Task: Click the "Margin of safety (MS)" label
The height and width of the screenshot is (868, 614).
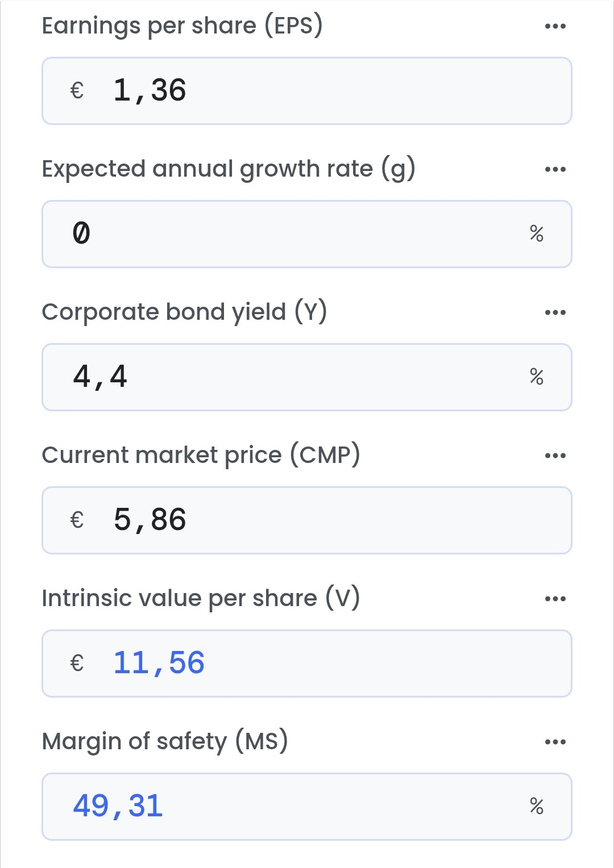Action: tap(165, 742)
